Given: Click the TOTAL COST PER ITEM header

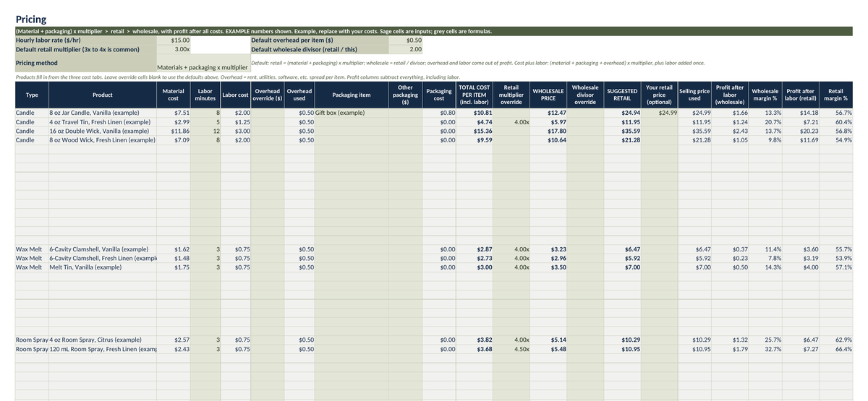Looking at the screenshot, I should click(x=475, y=95).
